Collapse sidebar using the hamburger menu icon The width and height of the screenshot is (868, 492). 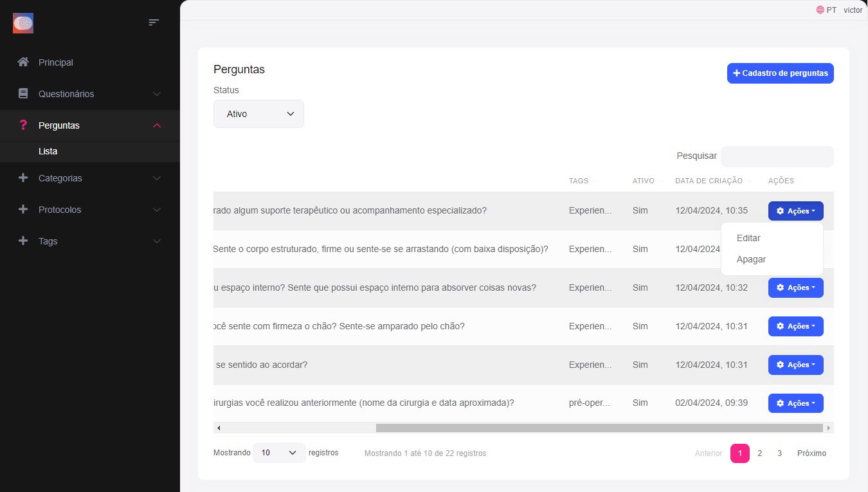click(154, 23)
